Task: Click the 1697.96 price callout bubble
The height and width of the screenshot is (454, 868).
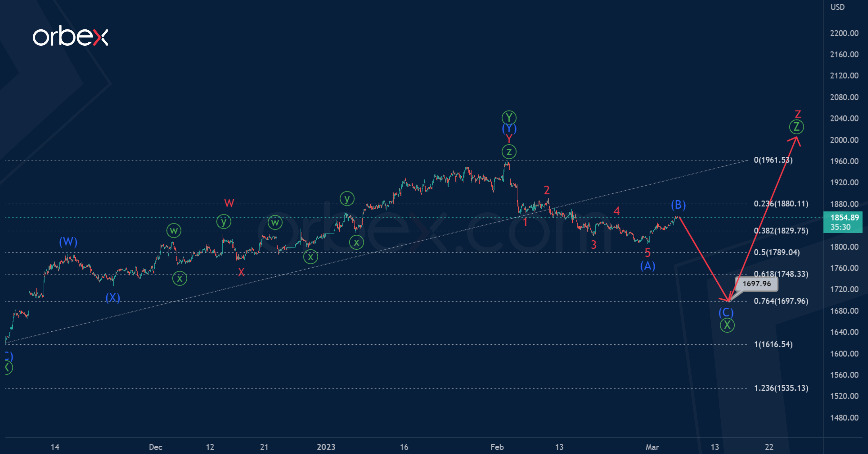Action: click(x=756, y=284)
